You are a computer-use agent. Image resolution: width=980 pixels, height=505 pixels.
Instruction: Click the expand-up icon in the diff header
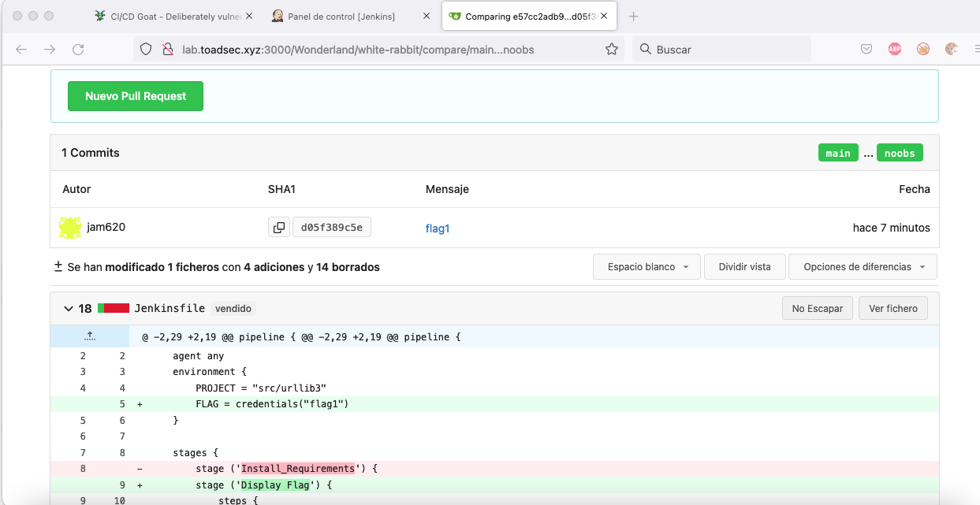(x=90, y=336)
